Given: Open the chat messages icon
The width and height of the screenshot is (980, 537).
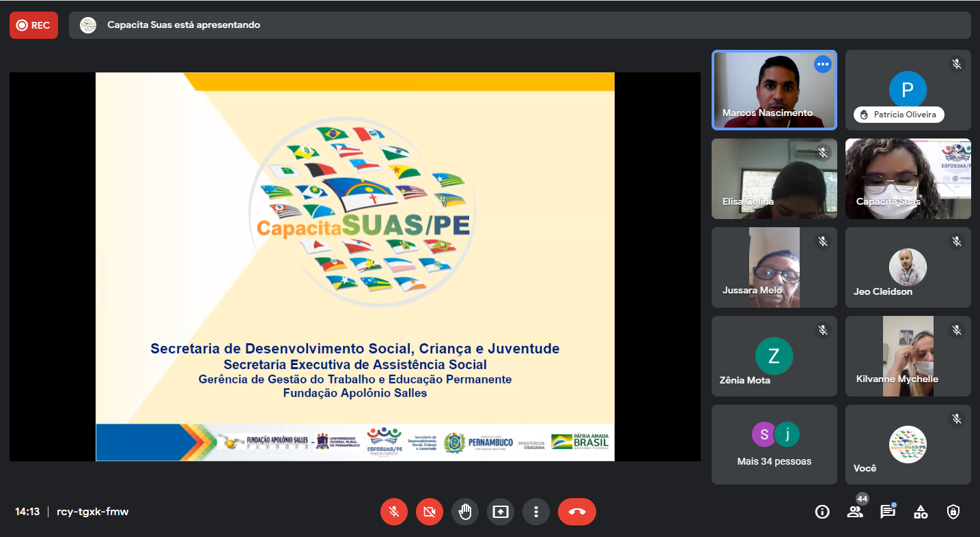Looking at the screenshot, I should (888, 512).
